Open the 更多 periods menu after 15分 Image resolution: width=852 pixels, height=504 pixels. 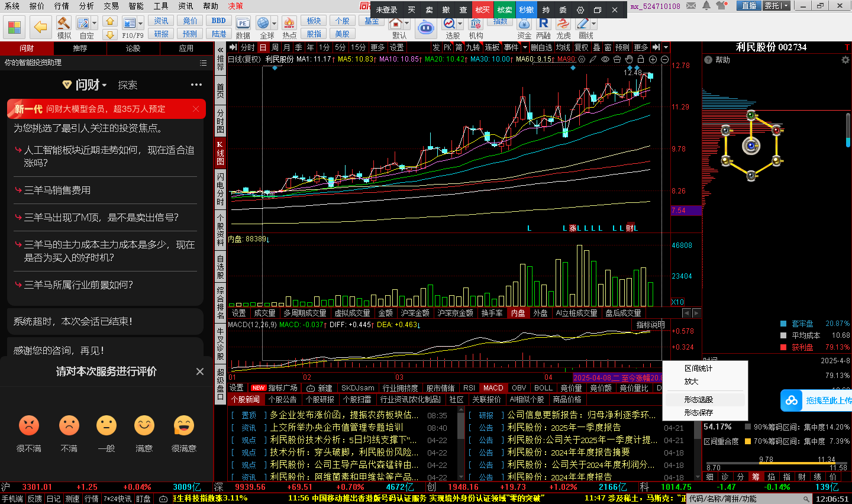pyautogui.click(x=377, y=47)
